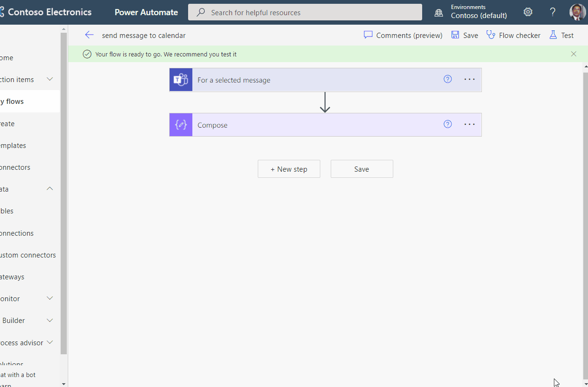Image resolution: width=588 pixels, height=387 pixels.
Task: Expand the AI Builder section chevron
Action: pos(50,320)
